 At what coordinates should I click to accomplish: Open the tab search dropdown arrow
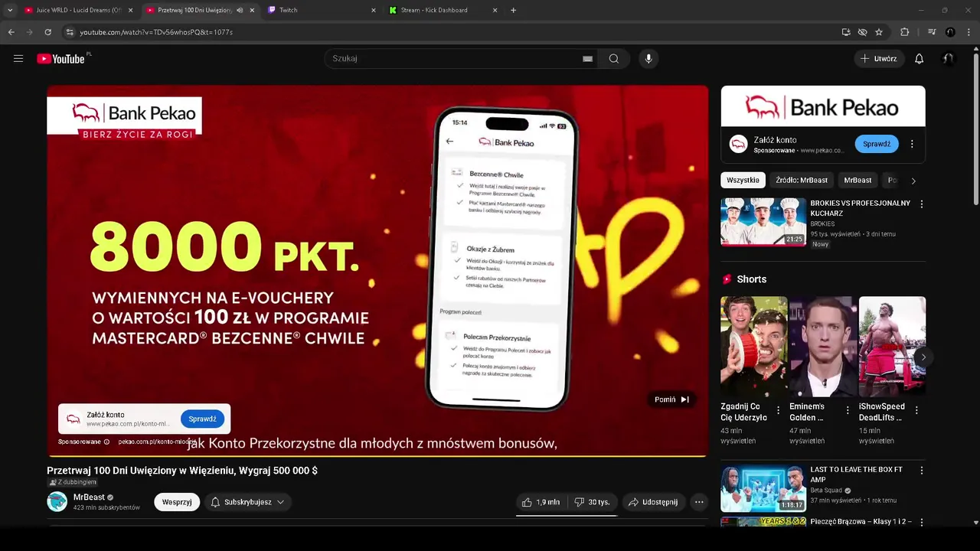click(x=10, y=10)
